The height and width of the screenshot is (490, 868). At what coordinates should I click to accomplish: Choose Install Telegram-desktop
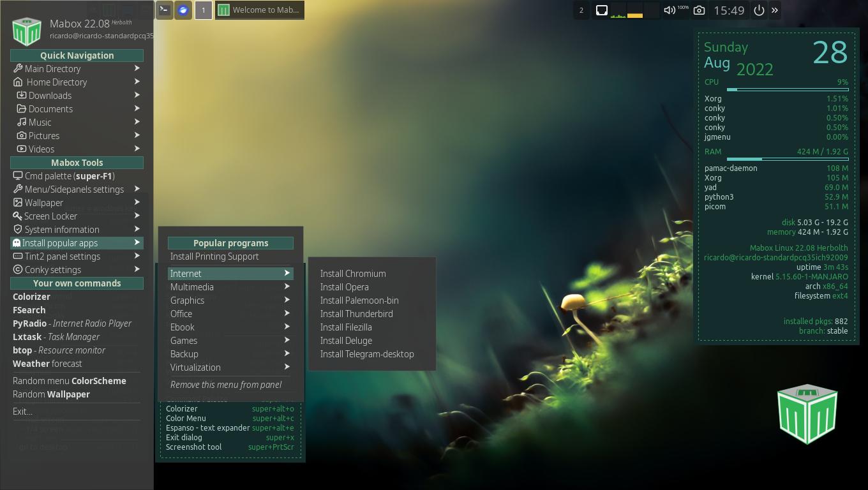click(372, 353)
